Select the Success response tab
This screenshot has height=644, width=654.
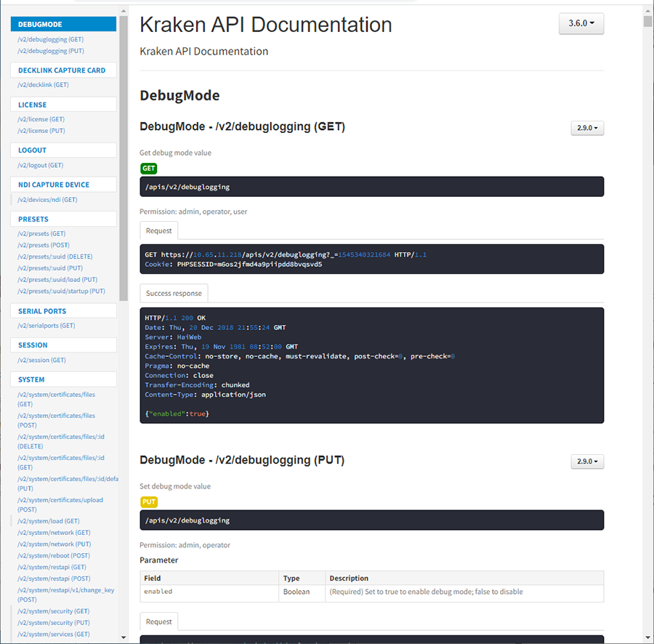pos(173,292)
